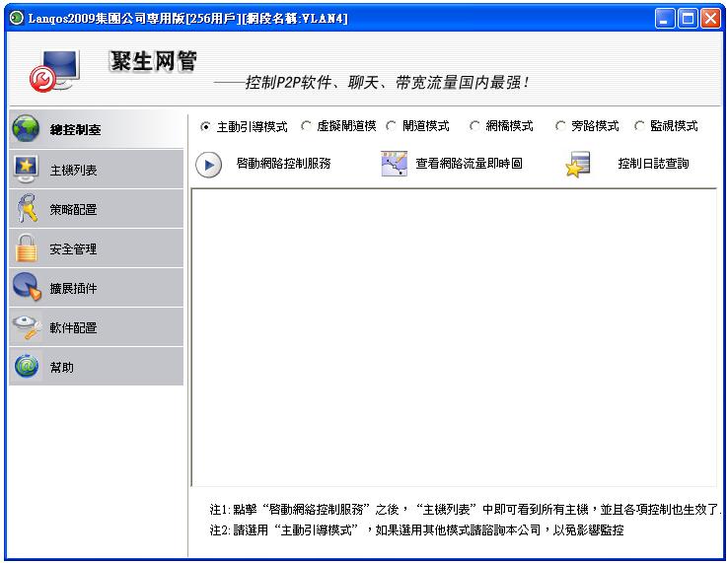Viewport: 728px width, 563px height.
Task: Click the starred log list icon
Action: (578, 164)
